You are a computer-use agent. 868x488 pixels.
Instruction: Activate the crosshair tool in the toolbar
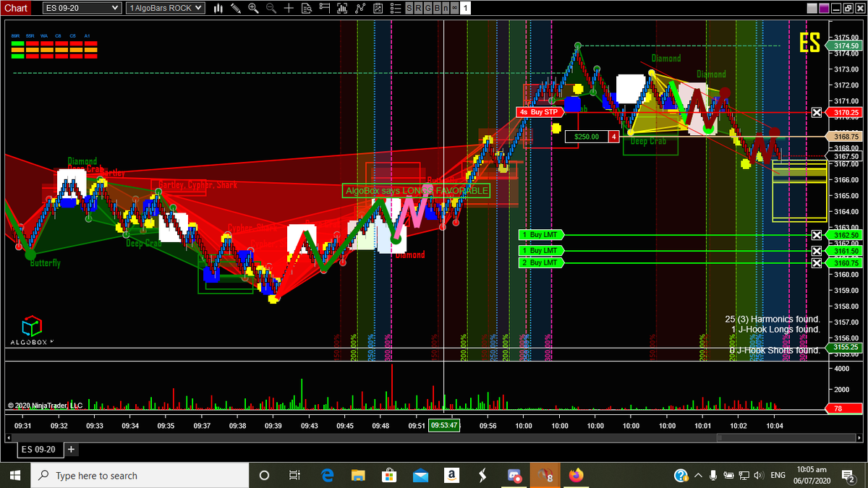point(288,8)
